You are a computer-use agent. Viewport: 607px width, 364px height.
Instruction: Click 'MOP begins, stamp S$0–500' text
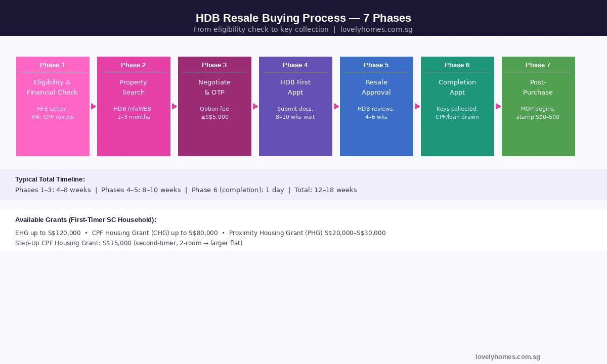point(538,113)
